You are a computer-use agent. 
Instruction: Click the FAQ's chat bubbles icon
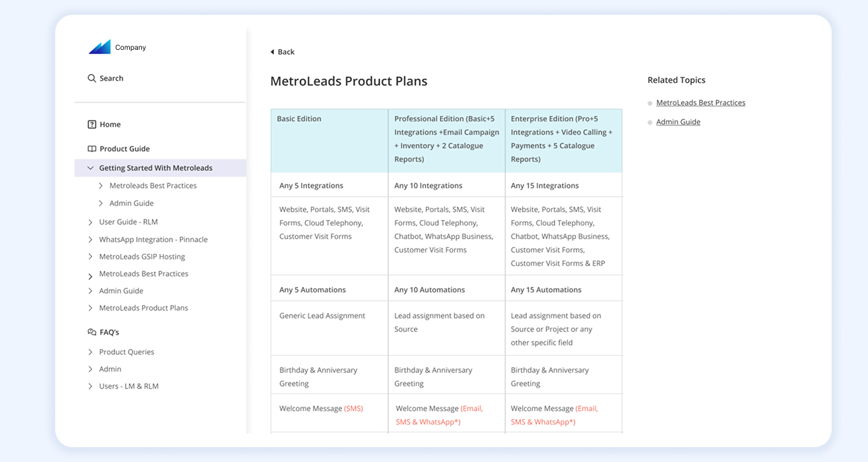[92, 332]
